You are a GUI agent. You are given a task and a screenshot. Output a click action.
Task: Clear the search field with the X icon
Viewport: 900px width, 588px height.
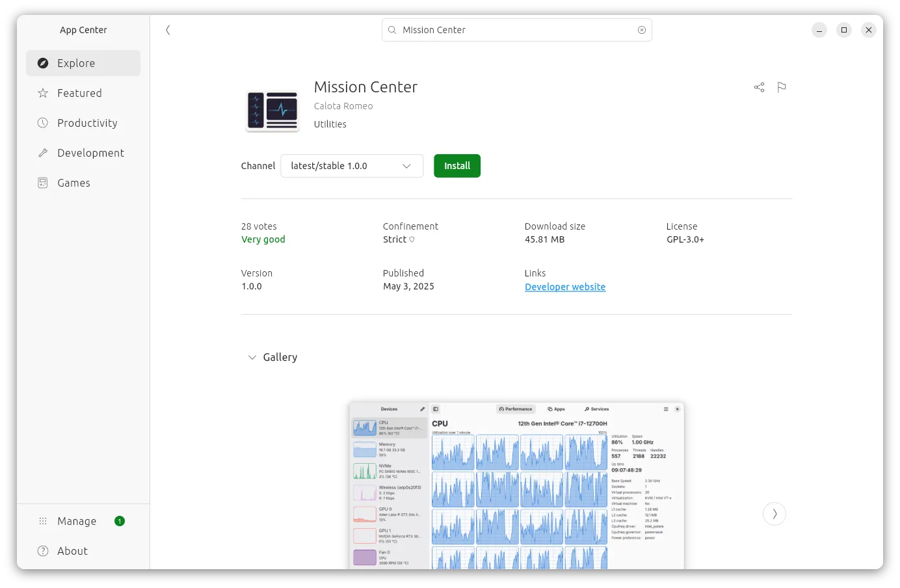(x=642, y=30)
